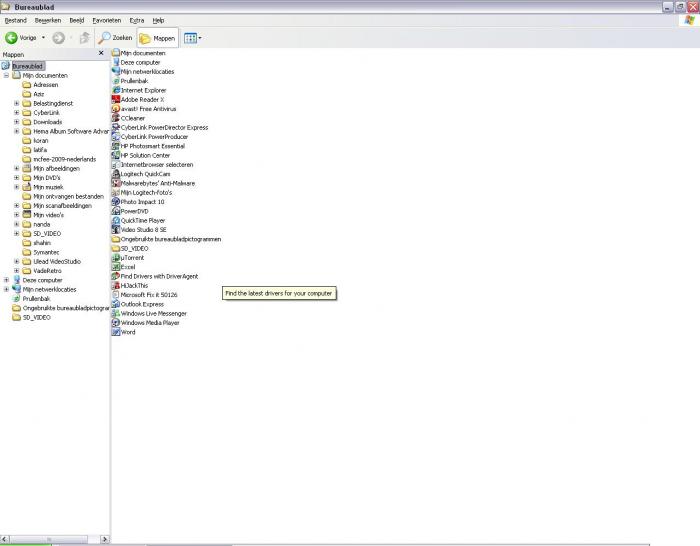Image resolution: width=700 pixels, height=546 pixels.
Task: Select Microsoft Fix it 50126 icon
Action: tap(116, 295)
